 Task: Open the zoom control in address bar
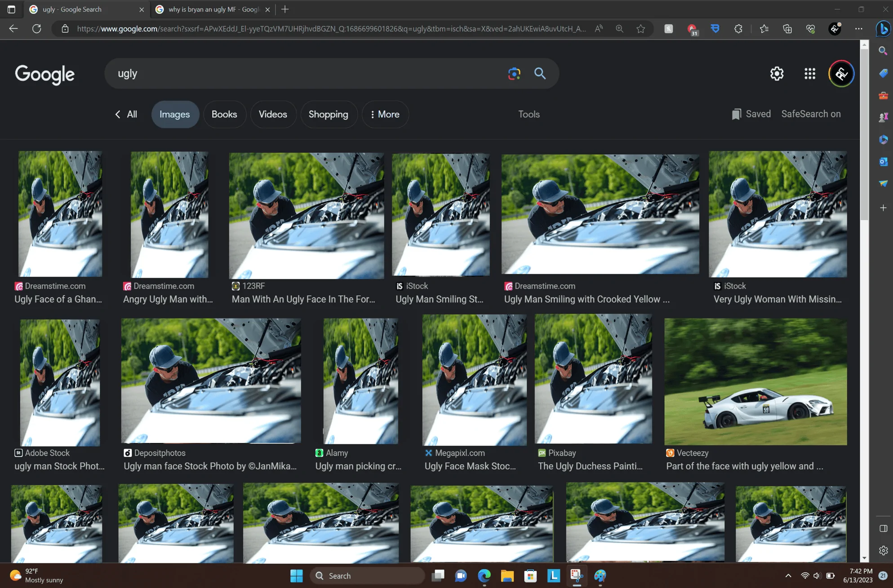click(x=619, y=29)
